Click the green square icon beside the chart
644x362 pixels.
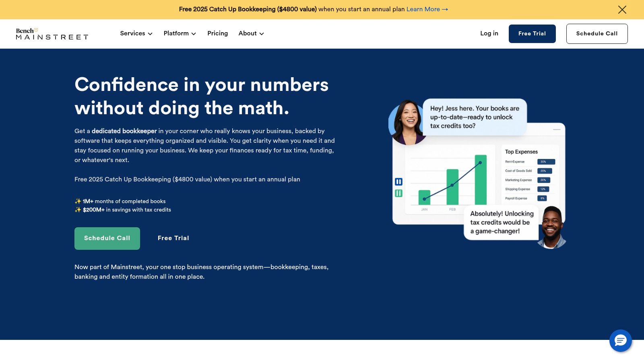[398, 193]
